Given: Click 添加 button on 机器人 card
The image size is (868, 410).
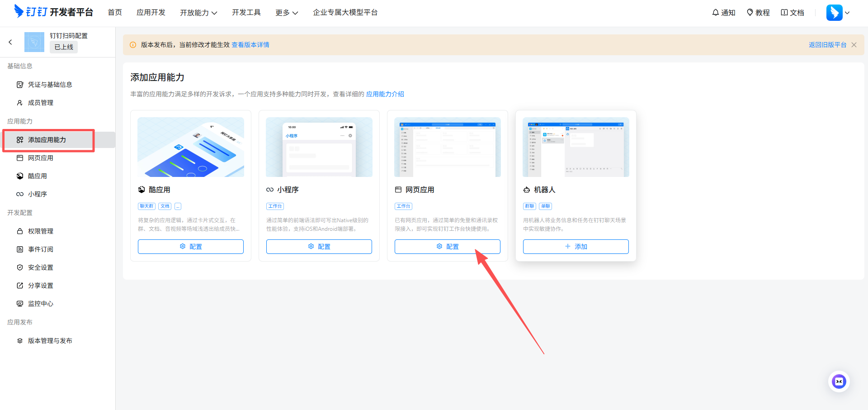Looking at the screenshot, I should [x=576, y=247].
